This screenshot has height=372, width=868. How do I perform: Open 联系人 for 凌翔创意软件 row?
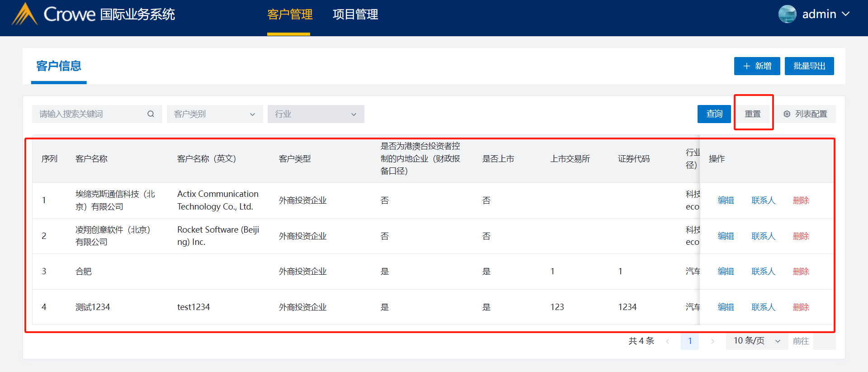763,236
